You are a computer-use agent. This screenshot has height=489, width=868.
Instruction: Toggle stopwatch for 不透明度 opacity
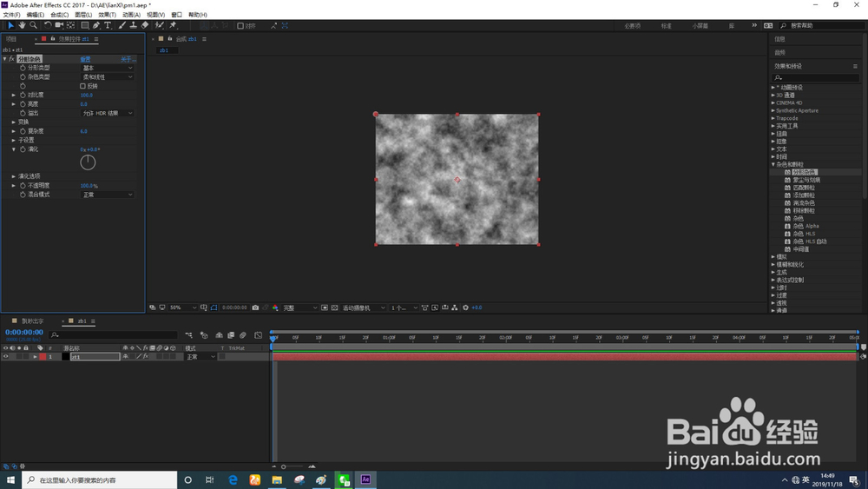[x=23, y=186]
